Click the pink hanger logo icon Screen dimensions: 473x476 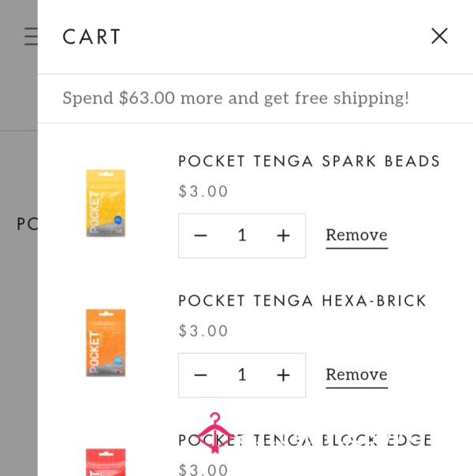click(214, 433)
